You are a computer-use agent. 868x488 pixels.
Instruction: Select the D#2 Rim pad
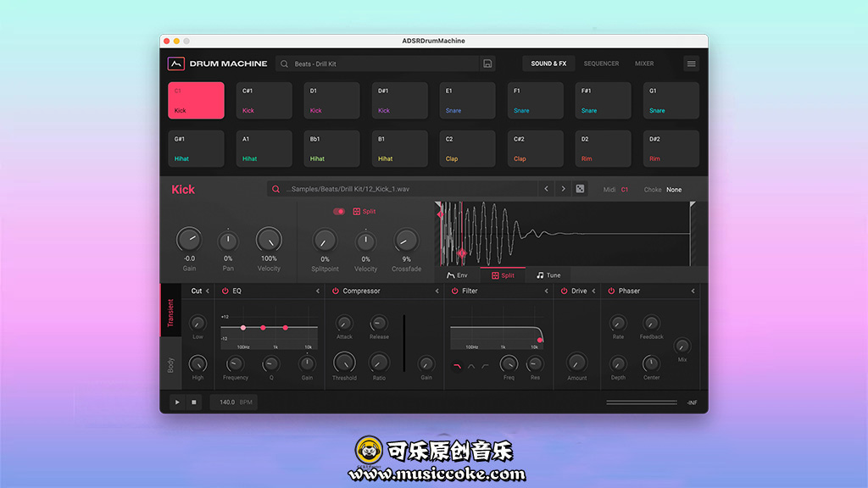coord(671,148)
